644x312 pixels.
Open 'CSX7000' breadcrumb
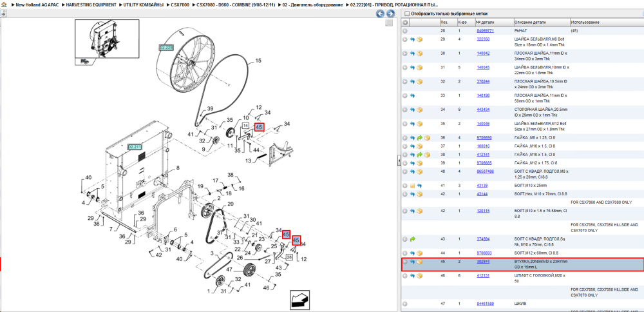(x=181, y=5)
